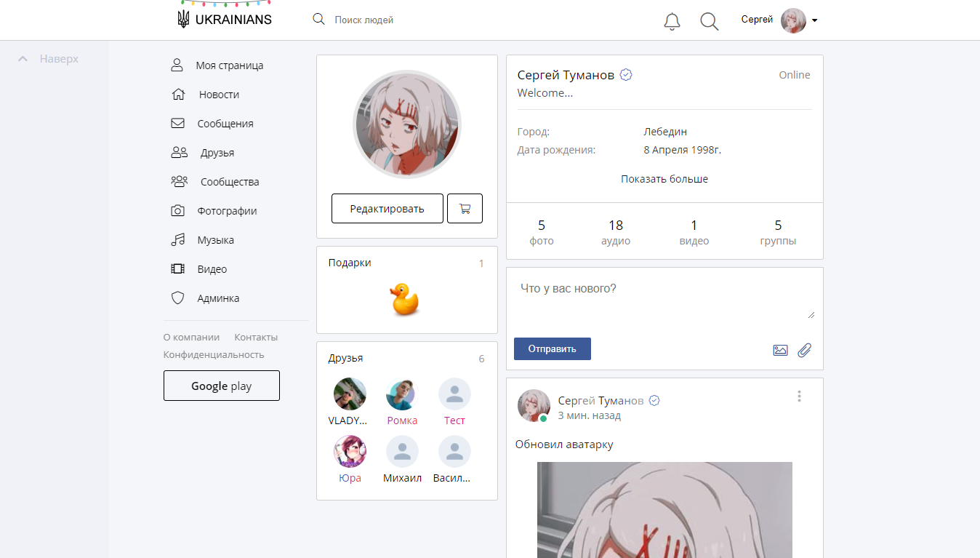This screenshot has height=558, width=980.
Task: Open the notifications bell icon
Action: point(672,22)
